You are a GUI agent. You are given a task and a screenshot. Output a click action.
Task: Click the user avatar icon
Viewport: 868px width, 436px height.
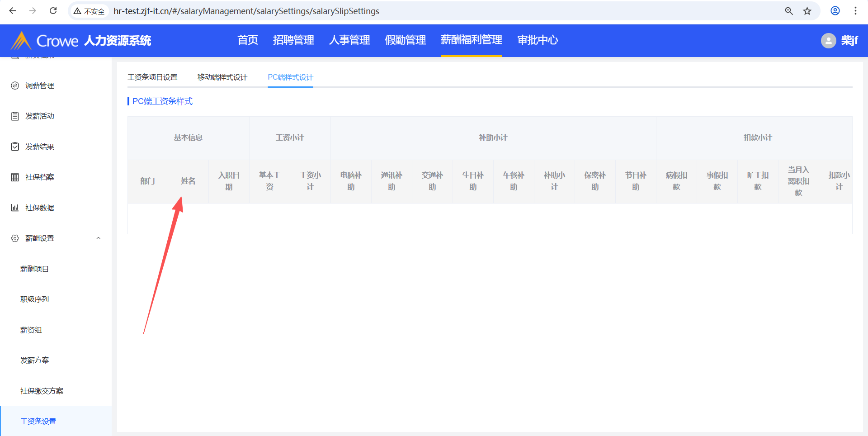[828, 41]
